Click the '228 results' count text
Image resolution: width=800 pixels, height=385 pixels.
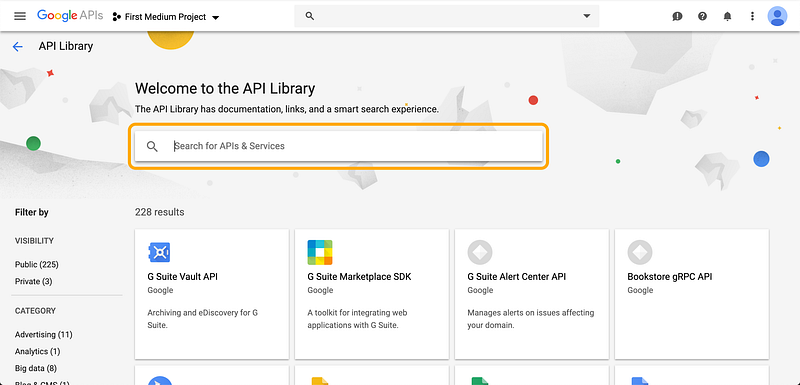tap(160, 212)
